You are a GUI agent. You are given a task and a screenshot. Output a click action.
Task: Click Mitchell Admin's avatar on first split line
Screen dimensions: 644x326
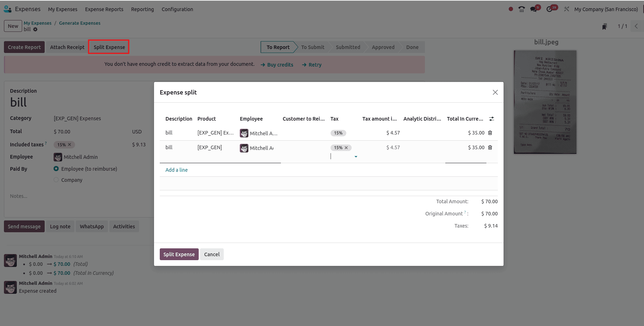(x=244, y=133)
